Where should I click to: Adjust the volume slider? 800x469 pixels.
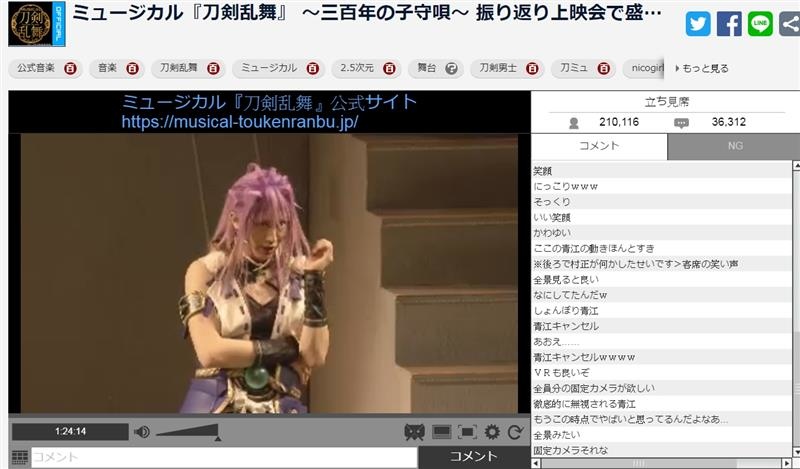[187, 432]
